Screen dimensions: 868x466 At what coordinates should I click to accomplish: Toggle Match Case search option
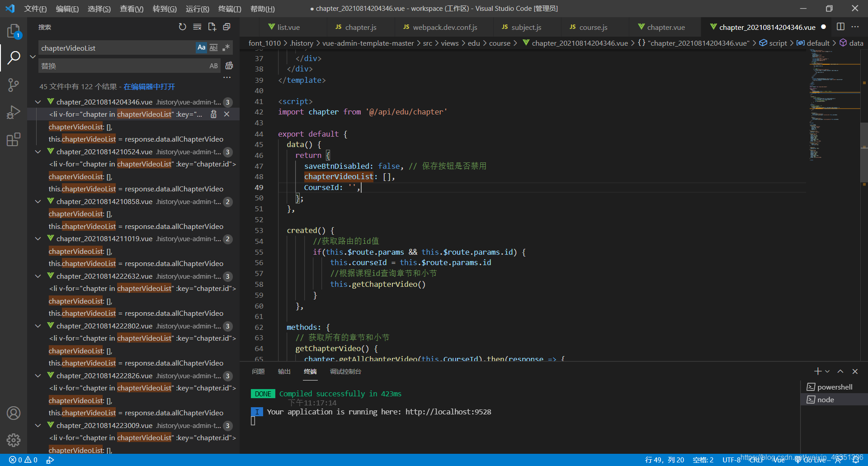(x=202, y=48)
